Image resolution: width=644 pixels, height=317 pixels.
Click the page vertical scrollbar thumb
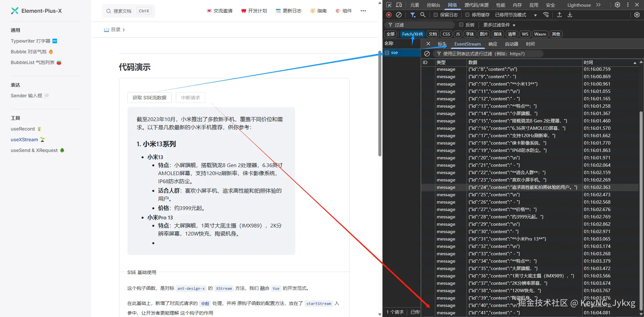pos(380,104)
